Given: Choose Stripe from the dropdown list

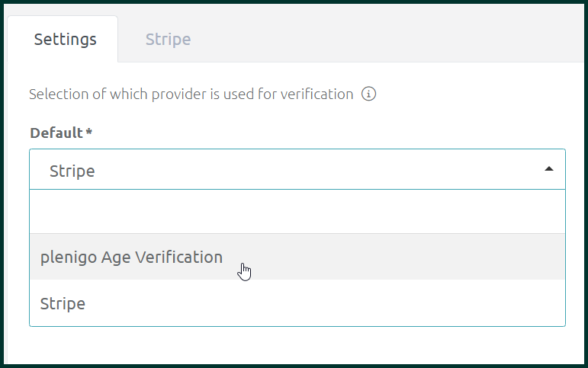Looking at the screenshot, I should click(297, 303).
